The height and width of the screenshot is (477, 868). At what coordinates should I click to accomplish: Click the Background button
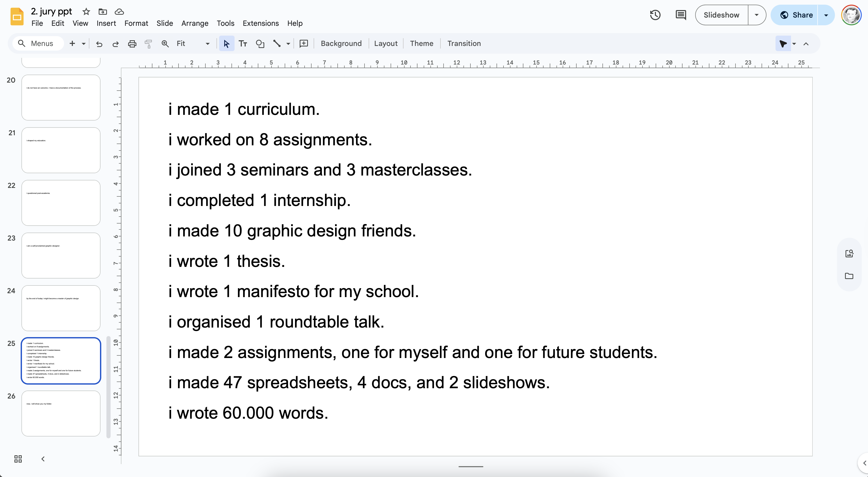[x=341, y=43]
